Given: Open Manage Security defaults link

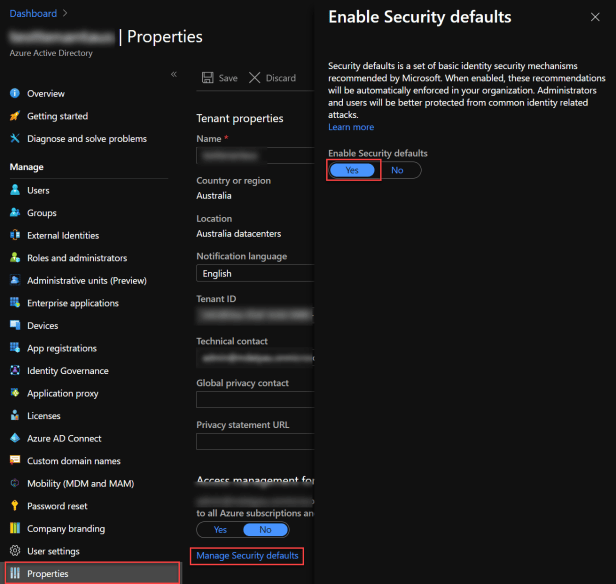Looking at the screenshot, I should tap(247, 556).
